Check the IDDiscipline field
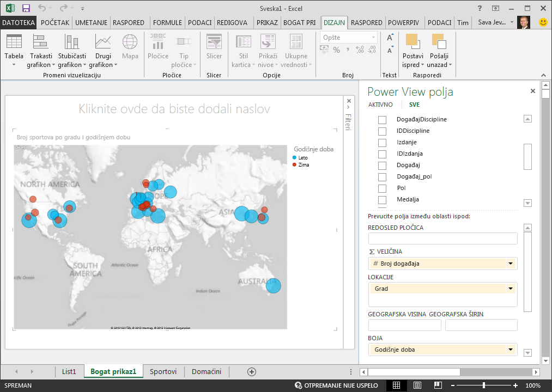The image size is (552, 392). pos(382,131)
